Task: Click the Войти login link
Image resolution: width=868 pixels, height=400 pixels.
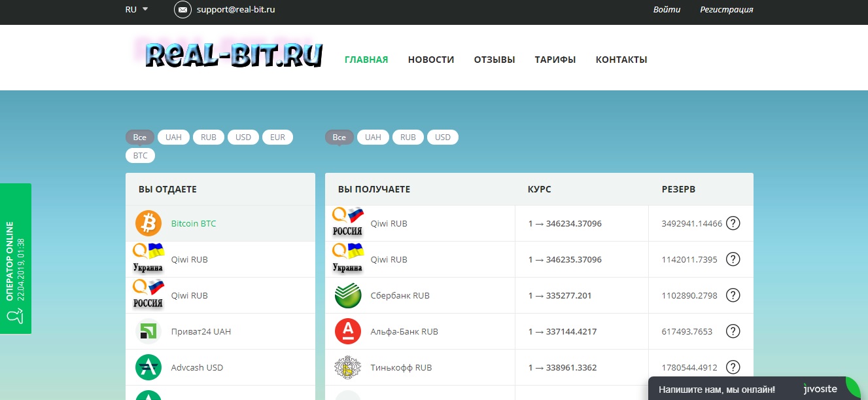Action: click(667, 10)
